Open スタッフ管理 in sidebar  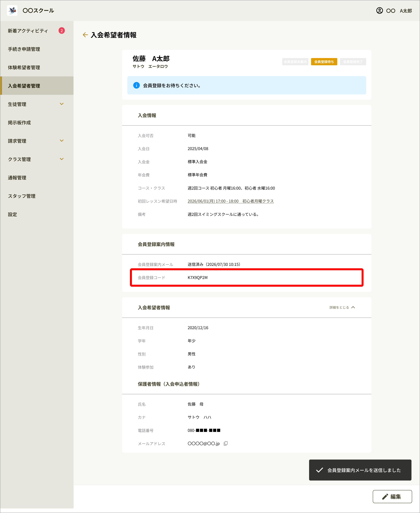click(x=37, y=196)
